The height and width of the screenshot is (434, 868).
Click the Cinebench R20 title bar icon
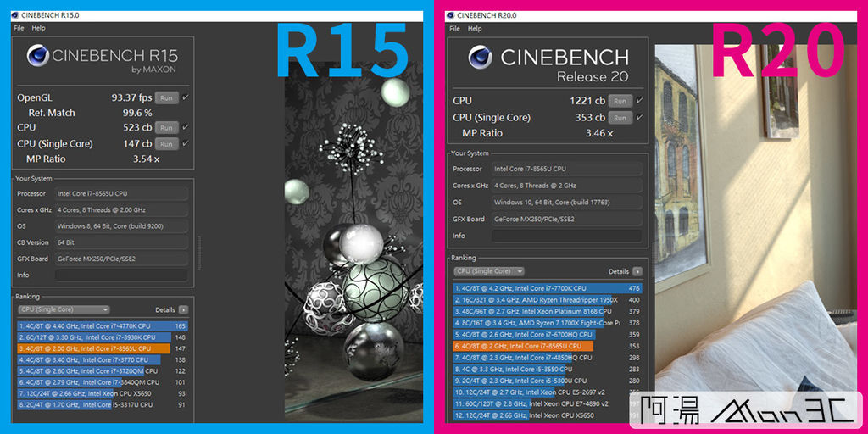click(451, 15)
